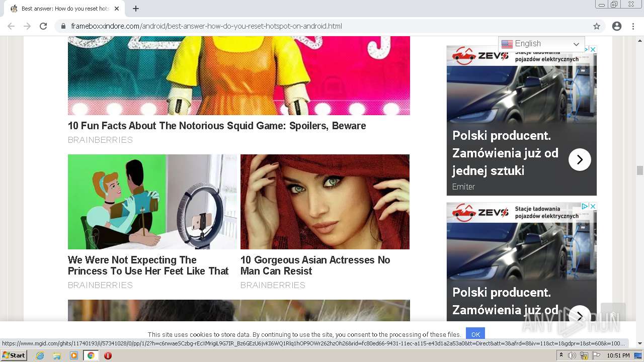Open a new browser tab
The image size is (644, 362).
(x=136, y=9)
